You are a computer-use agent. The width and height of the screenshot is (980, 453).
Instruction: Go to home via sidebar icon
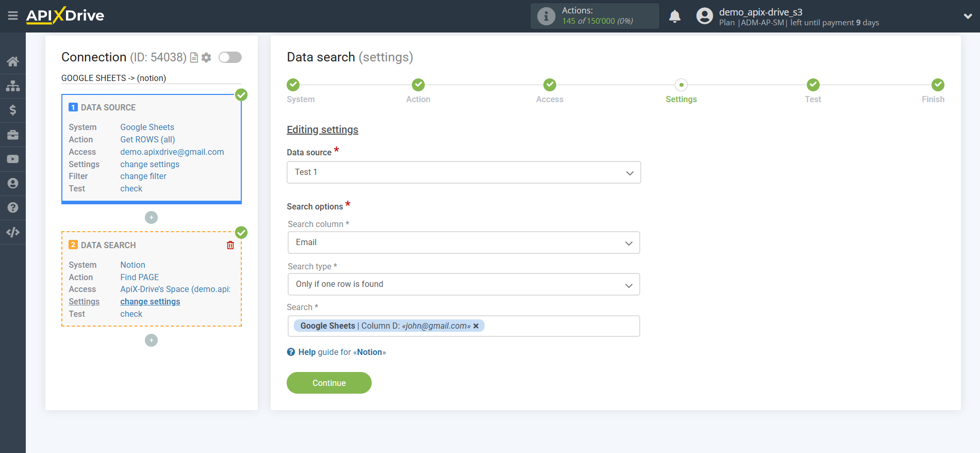tap(13, 61)
